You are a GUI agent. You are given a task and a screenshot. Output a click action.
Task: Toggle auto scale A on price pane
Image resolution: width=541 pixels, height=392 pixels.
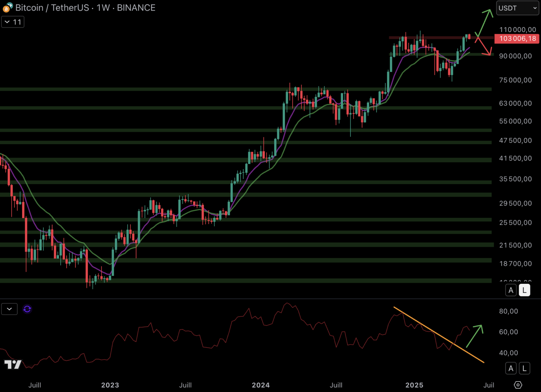click(x=511, y=290)
